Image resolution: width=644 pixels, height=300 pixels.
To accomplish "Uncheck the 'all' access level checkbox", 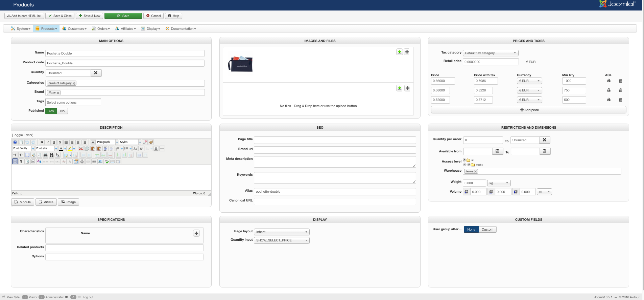I will point(464,160).
